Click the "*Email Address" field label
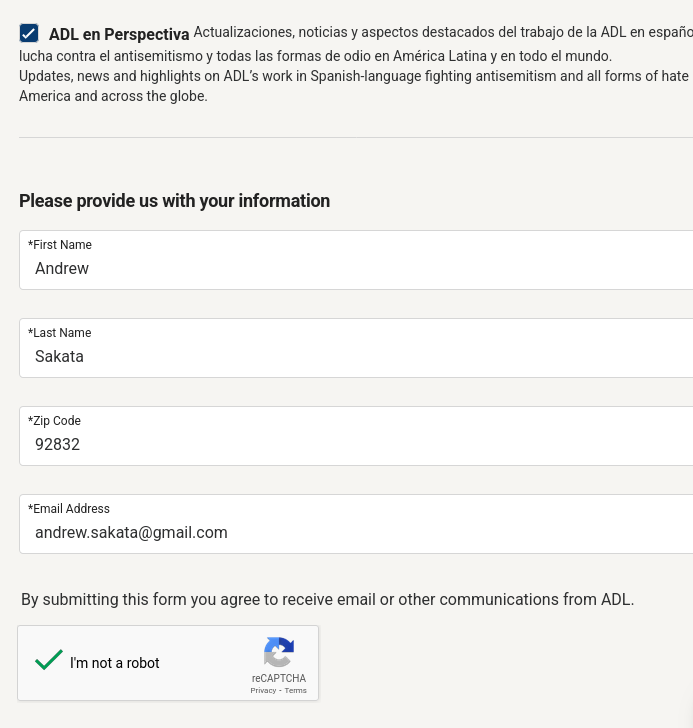 [x=69, y=509]
